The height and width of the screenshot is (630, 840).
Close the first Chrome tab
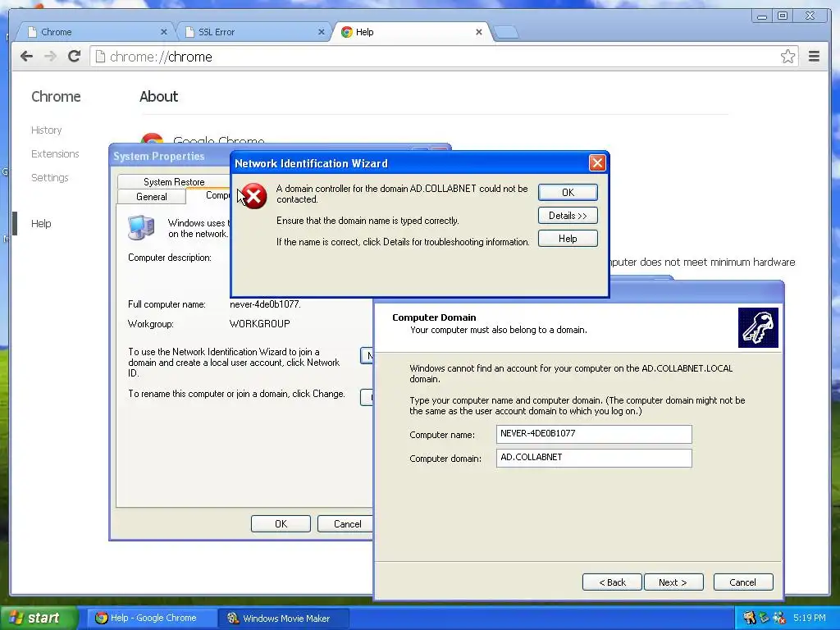[164, 32]
